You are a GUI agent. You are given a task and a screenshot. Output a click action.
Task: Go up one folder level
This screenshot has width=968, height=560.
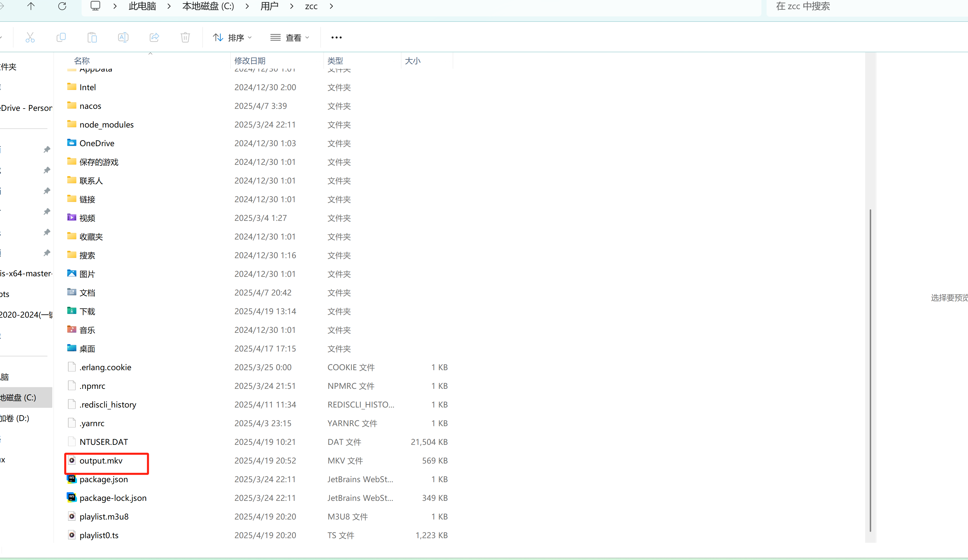pos(31,7)
